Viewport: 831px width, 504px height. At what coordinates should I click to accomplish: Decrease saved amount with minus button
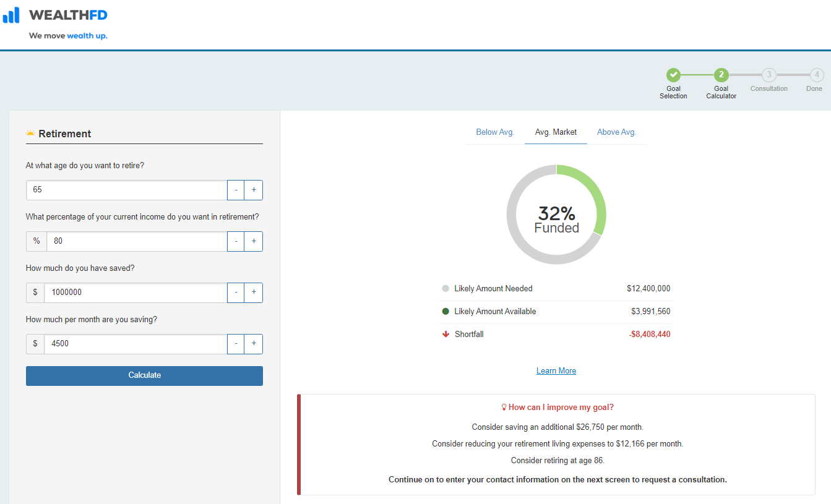point(236,293)
